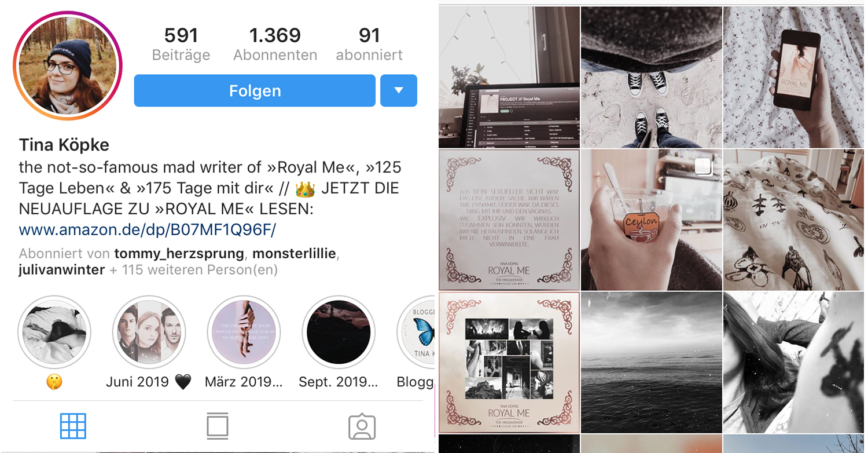Open the Ceylon tea cup post
Viewport: 868px width, 453px height.
651,220
